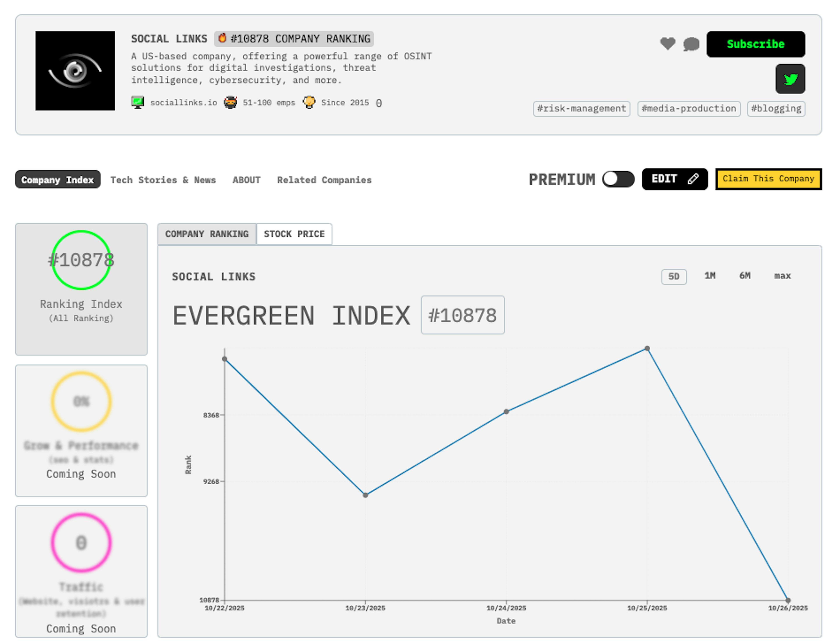The image size is (840, 644).
Task: Click the ninja icon next to 51-100 emps
Action: [x=230, y=102]
